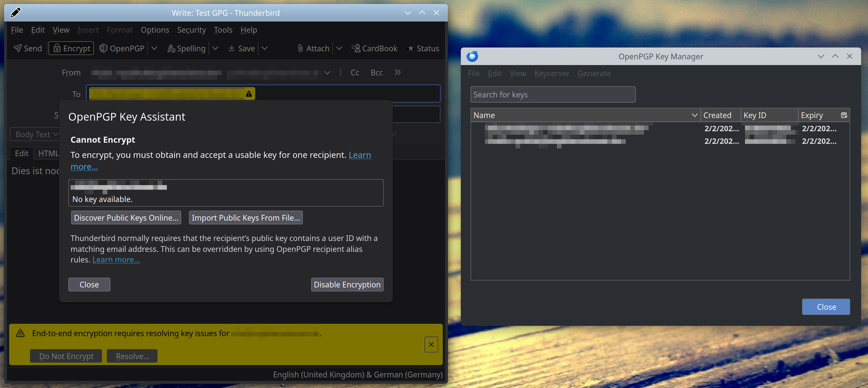
Task: Open the Generate menu in Key Manager
Action: (594, 74)
